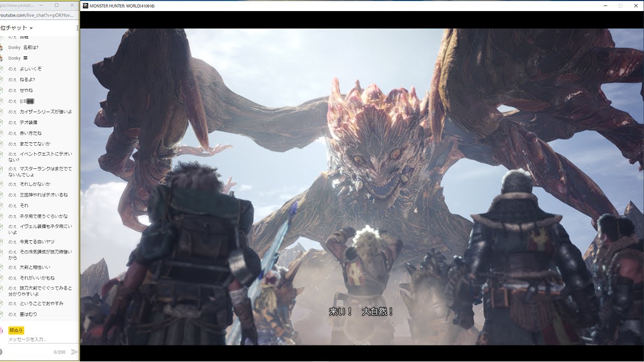Click the Monster Hunter: World window icon
The image size is (644, 362).
pyautogui.click(x=85, y=6)
